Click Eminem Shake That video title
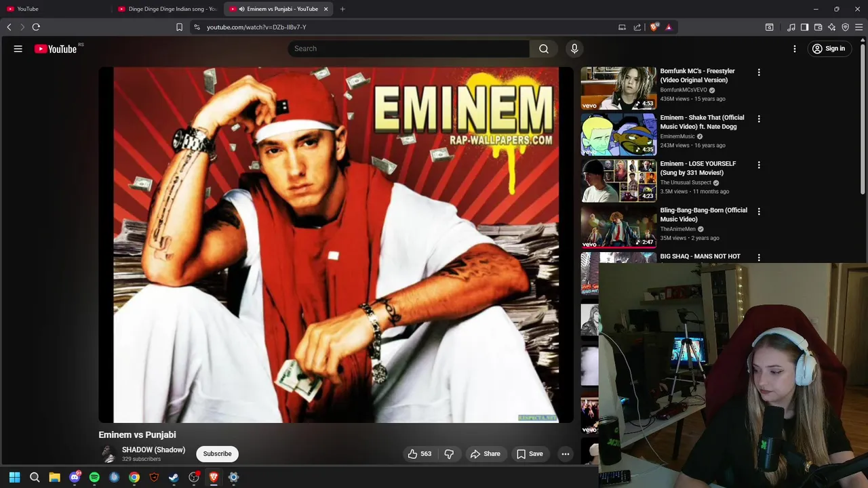This screenshot has width=868, height=488. [702, 122]
